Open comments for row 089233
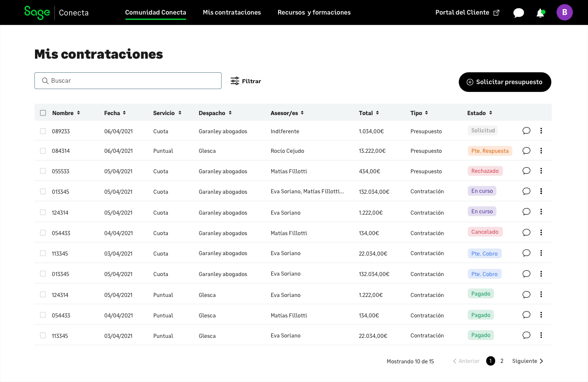Viewport: 588px width, 382px height. 526,131
